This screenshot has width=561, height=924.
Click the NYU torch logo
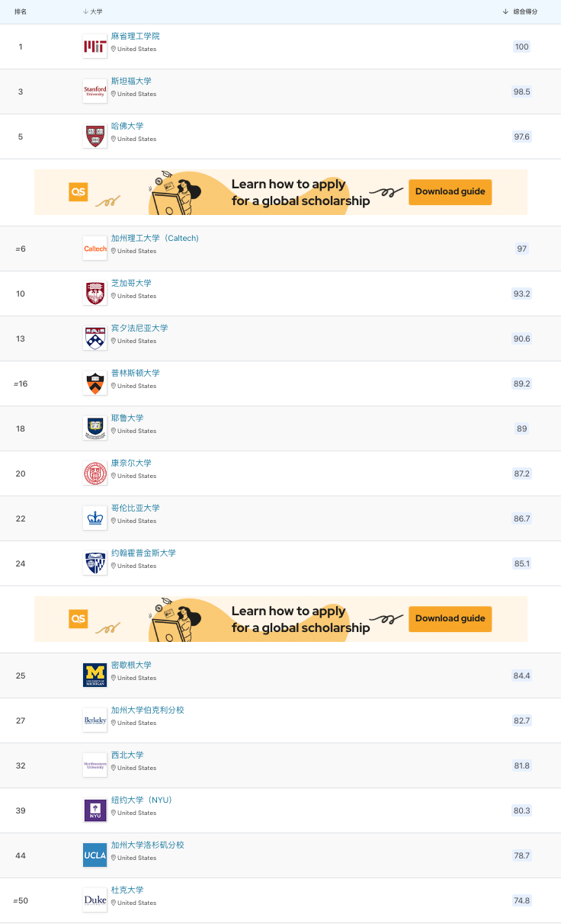coord(95,811)
